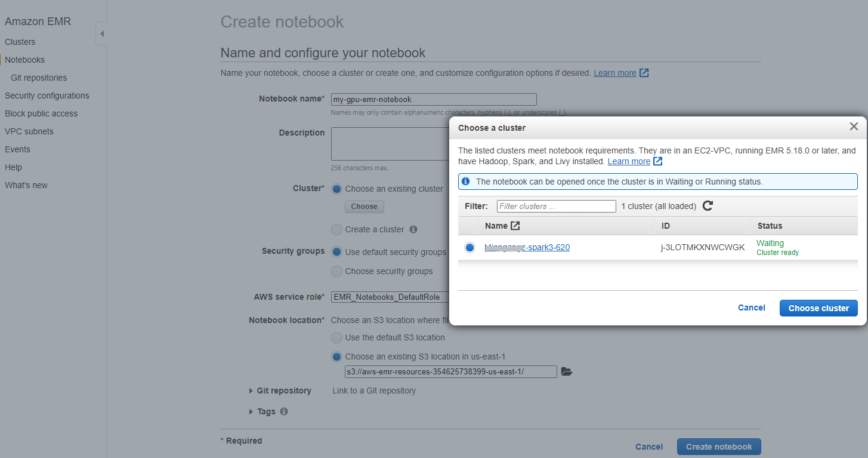Open Events in the sidebar
The height and width of the screenshot is (458, 868).
tap(17, 149)
